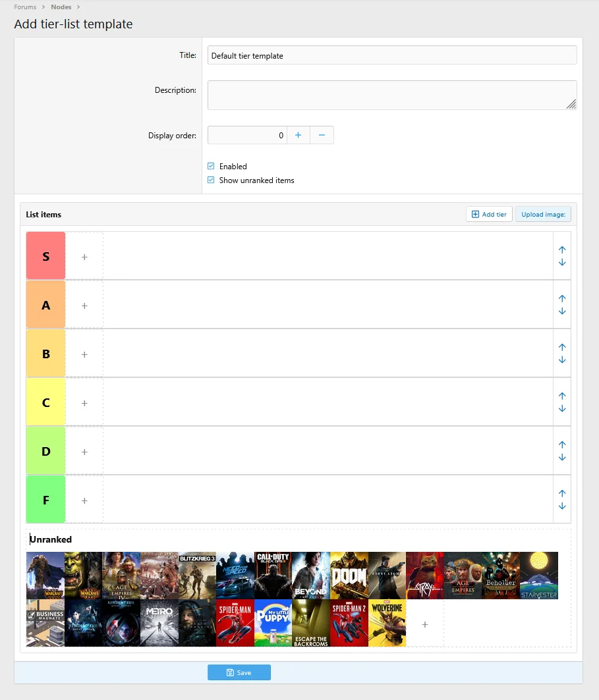Select the orange A tier label
The height and width of the screenshot is (700, 599).
click(x=45, y=304)
